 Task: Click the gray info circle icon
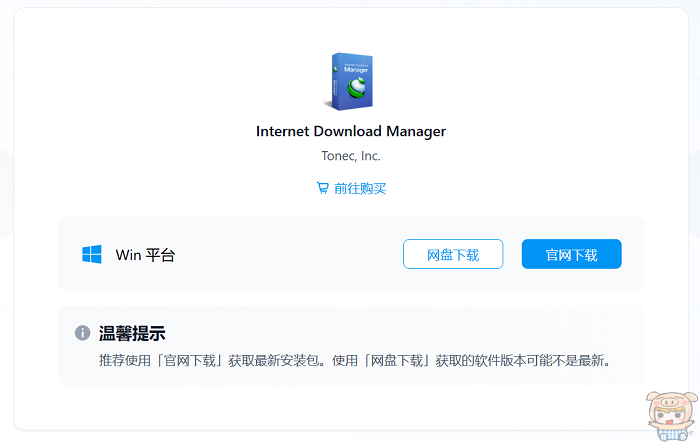[82, 333]
